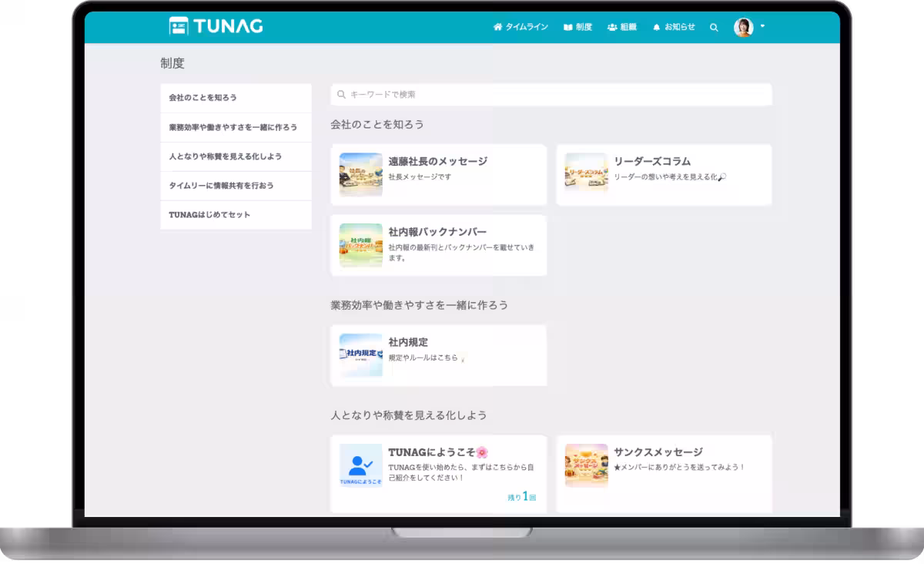Open the お知らせ notifications menu
The width and height of the screenshot is (924, 564).
(x=674, y=27)
